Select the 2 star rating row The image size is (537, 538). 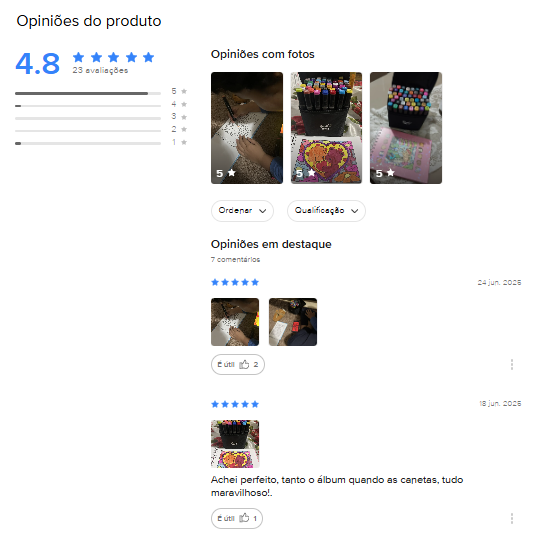click(x=101, y=130)
